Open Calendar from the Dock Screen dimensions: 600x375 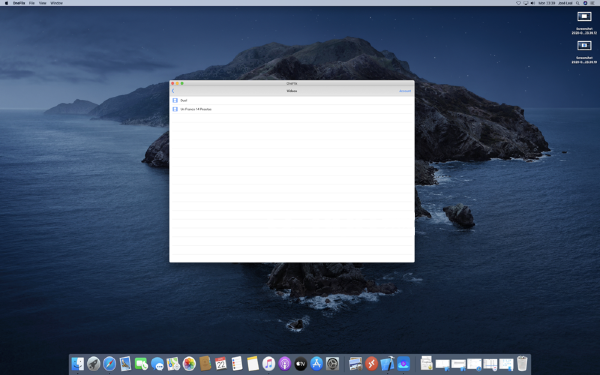tap(221, 364)
